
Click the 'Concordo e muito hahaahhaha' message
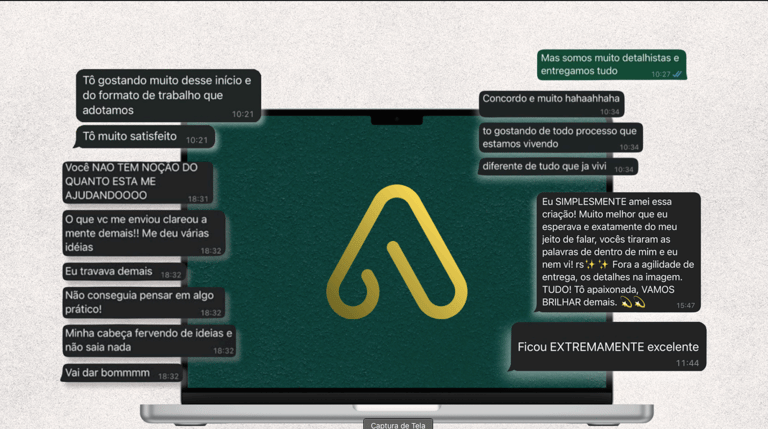coord(552,104)
